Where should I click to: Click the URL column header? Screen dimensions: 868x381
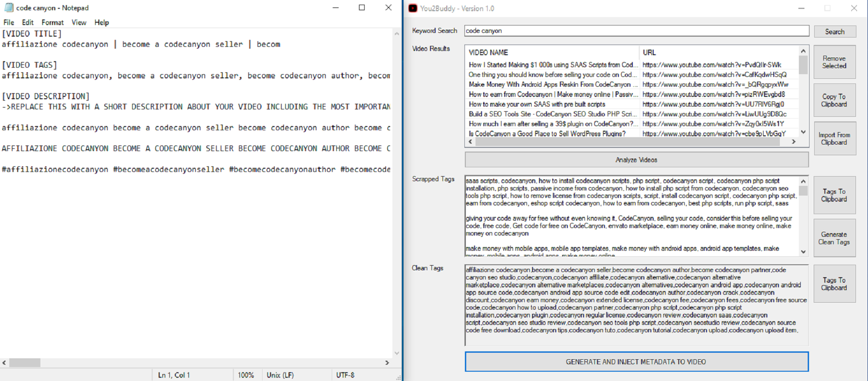[x=719, y=52]
